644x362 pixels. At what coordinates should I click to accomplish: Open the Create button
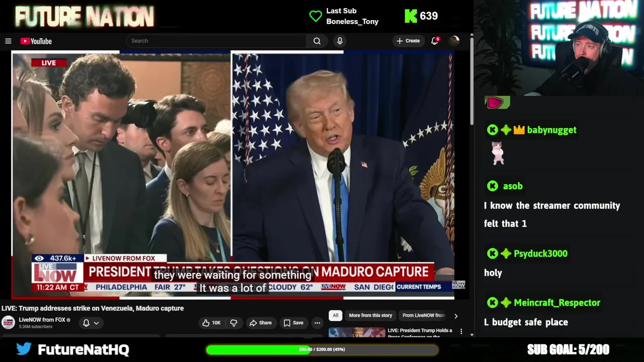[408, 41]
